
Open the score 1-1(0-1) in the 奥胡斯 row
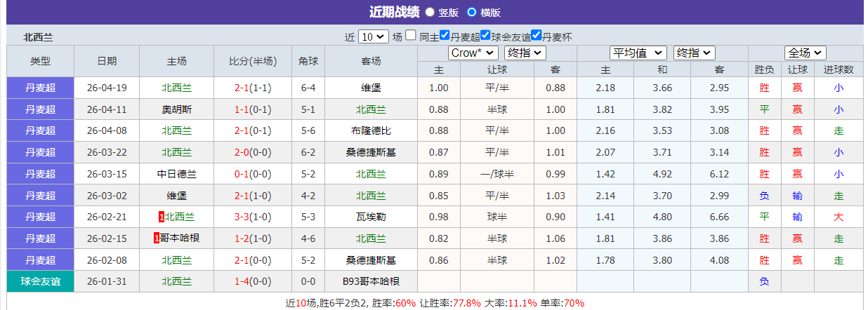click(x=253, y=109)
